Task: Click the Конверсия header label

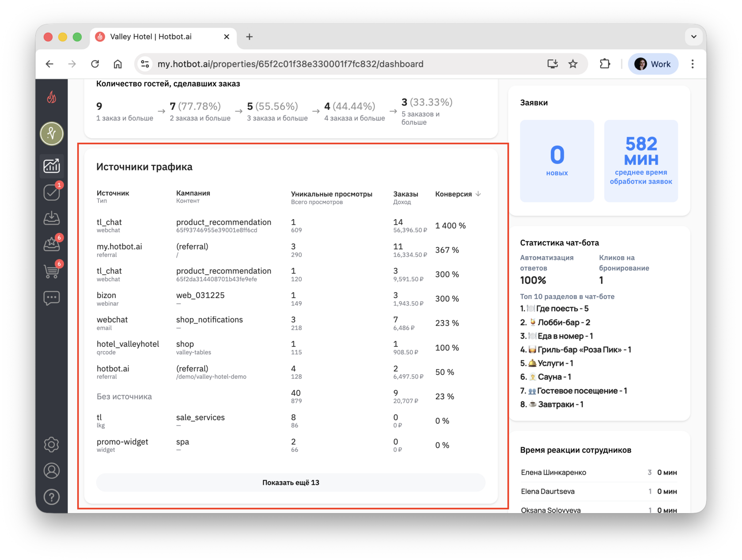Action: click(x=454, y=194)
